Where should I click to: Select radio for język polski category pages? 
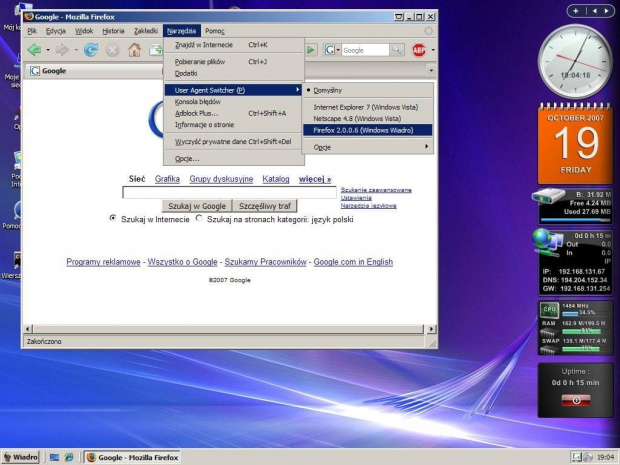pos(199,218)
